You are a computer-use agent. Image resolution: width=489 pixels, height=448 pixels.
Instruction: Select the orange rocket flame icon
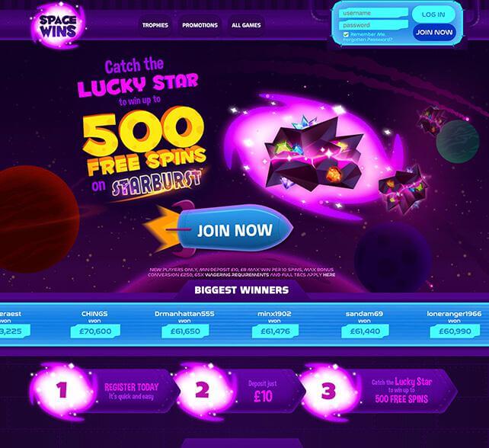tap(161, 229)
